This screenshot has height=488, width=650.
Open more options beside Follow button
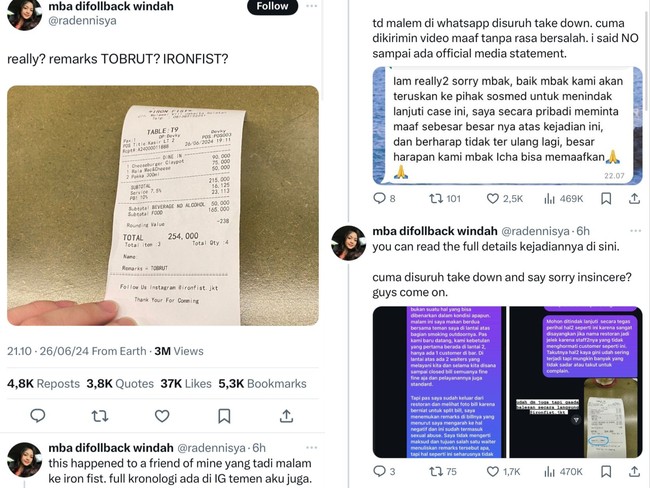311,6
